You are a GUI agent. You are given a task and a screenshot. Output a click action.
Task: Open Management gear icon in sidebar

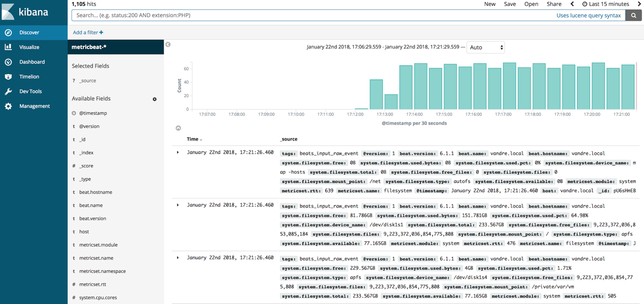tap(8, 106)
